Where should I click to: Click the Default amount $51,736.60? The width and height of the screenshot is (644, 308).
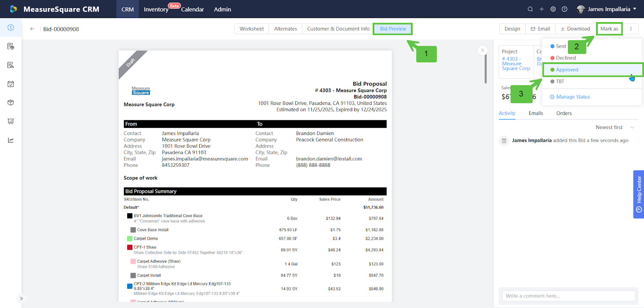coord(373,207)
